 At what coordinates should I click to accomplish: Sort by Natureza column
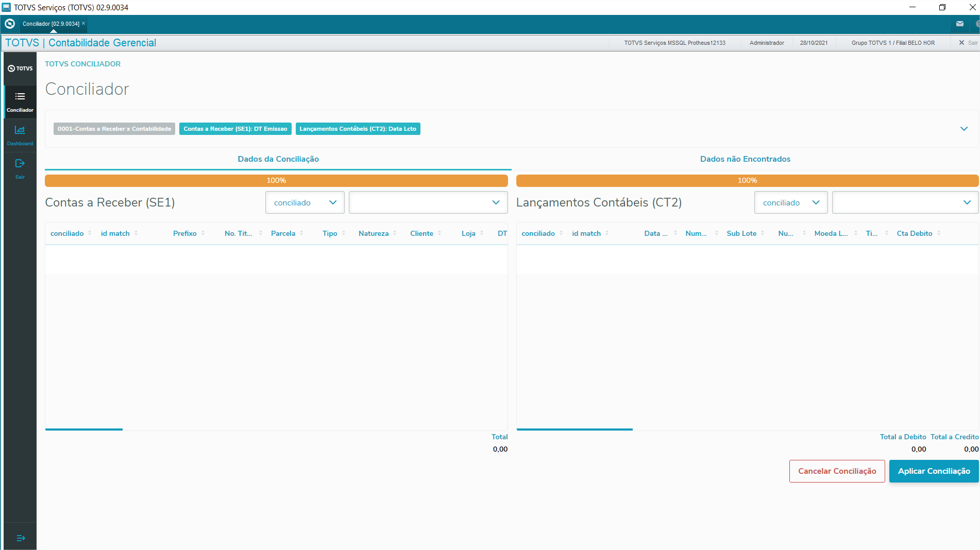point(395,233)
